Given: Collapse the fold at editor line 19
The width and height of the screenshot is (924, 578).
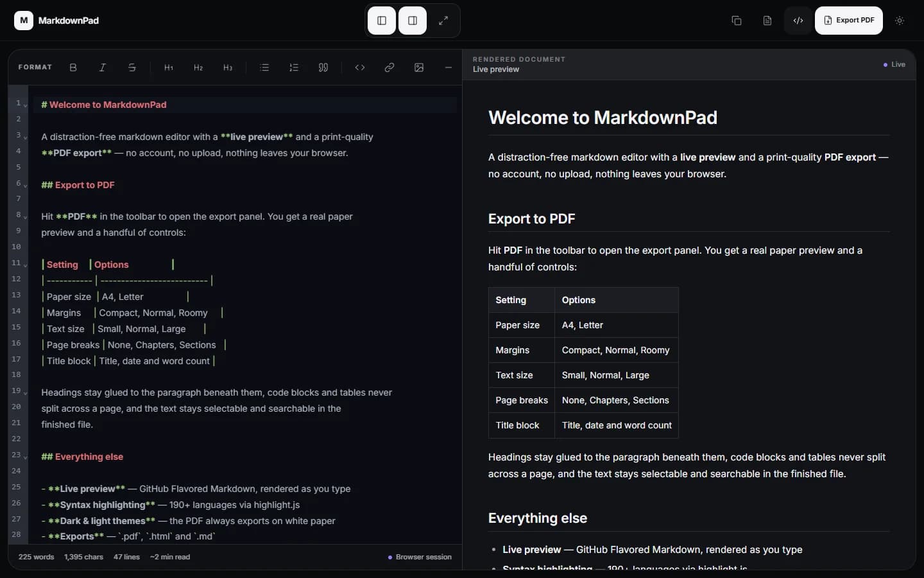Looking at the screenshot, I should (x=26, y=393).
